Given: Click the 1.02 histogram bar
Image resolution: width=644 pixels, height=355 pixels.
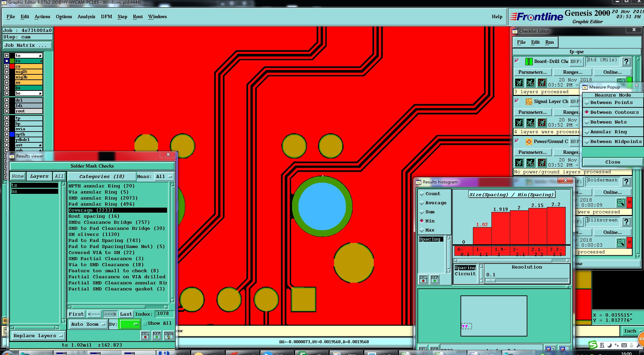Looking at the screenshot, I should pyautogui.click(x=482, y=236).
